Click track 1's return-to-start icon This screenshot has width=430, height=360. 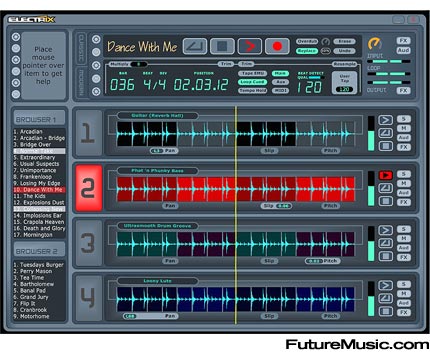pos(385,133)
